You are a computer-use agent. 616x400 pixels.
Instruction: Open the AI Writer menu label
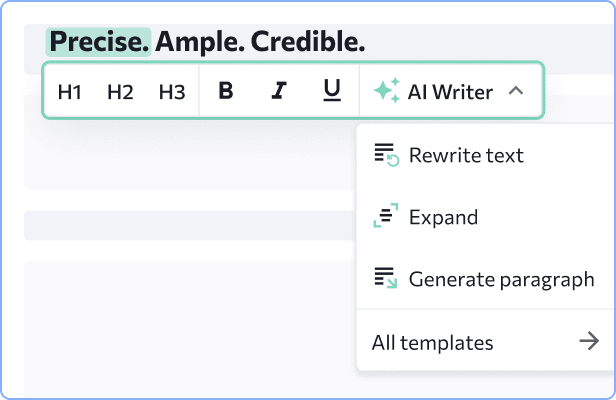450,92
